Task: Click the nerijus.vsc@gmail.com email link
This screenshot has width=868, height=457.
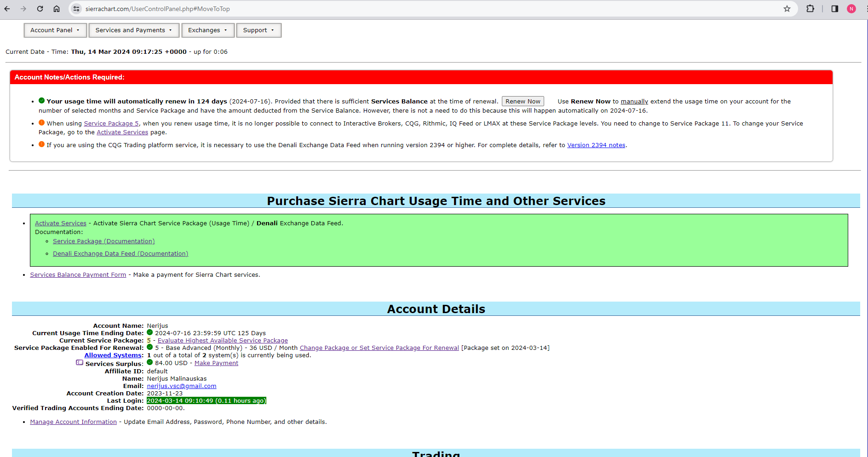Action: click(x=182, y=386)
